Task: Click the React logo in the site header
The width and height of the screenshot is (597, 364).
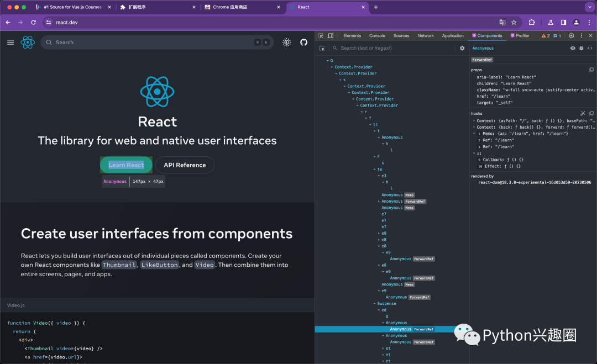Action: pos(28,42)
